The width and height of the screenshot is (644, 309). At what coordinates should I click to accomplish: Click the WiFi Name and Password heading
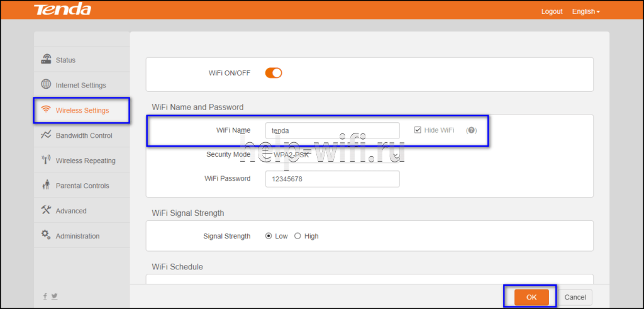(x=197, y=107)
